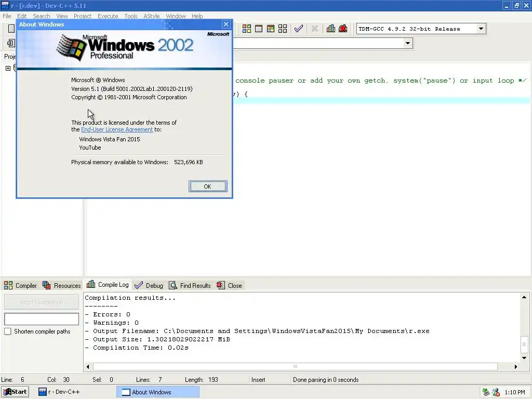Click the network tray icon in system tray
The height and width of the screenshot is (399, 532).
click(486, 392)
